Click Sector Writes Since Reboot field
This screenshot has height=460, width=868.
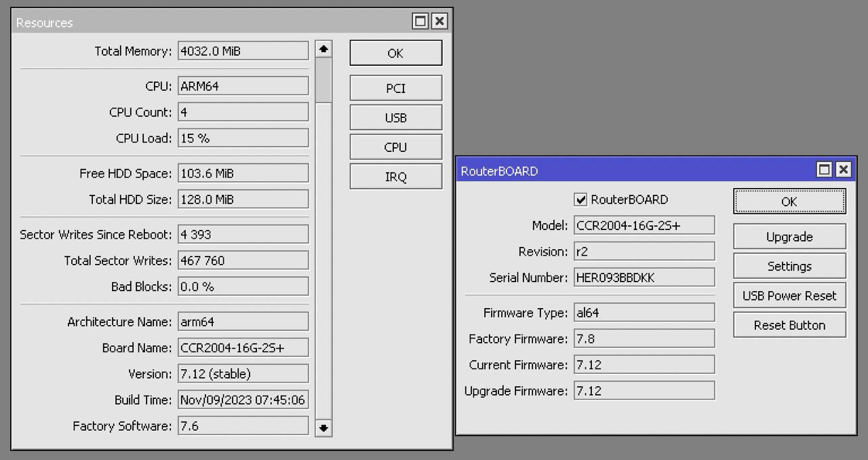pos(243,234)
